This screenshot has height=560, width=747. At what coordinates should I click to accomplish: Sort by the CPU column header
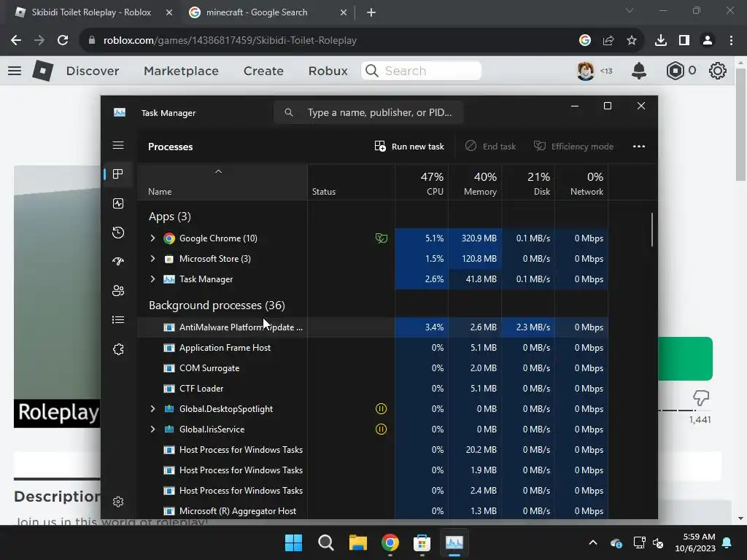[x=422, y=183]
